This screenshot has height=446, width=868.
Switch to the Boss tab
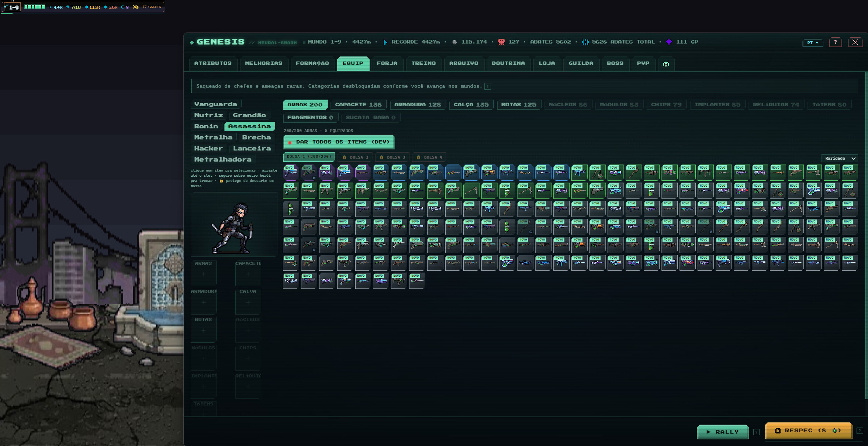click(615, 63)
